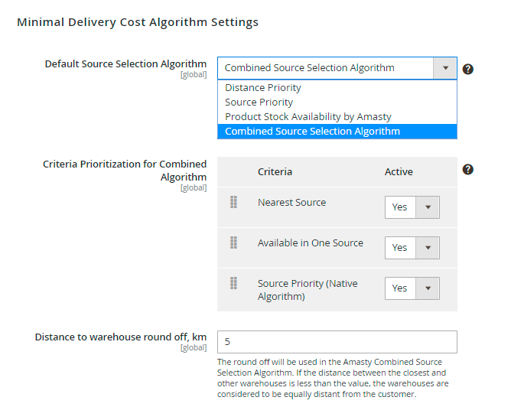Click the Distance to warehouse round off label
Viewport: 524px width, 420px height.
121,337
